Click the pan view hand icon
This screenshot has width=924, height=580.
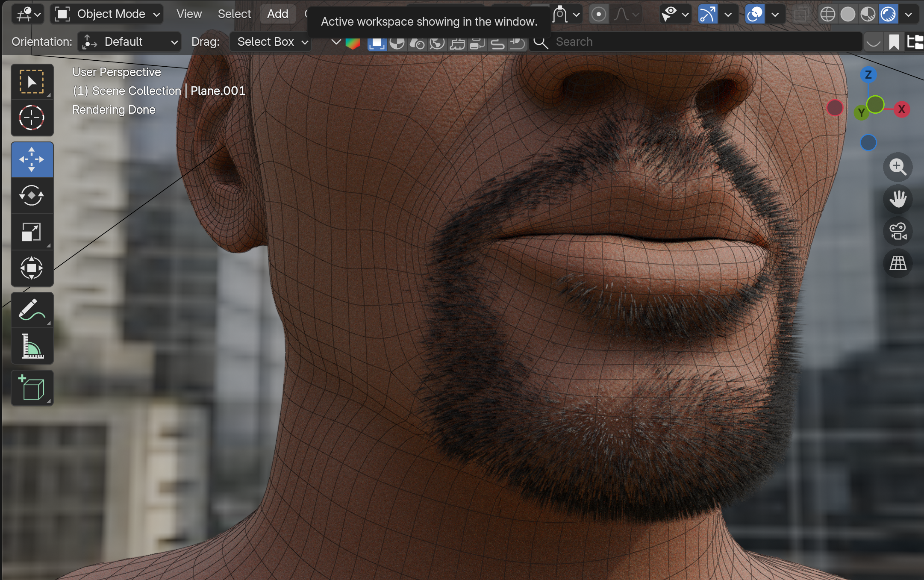(898, 199)
